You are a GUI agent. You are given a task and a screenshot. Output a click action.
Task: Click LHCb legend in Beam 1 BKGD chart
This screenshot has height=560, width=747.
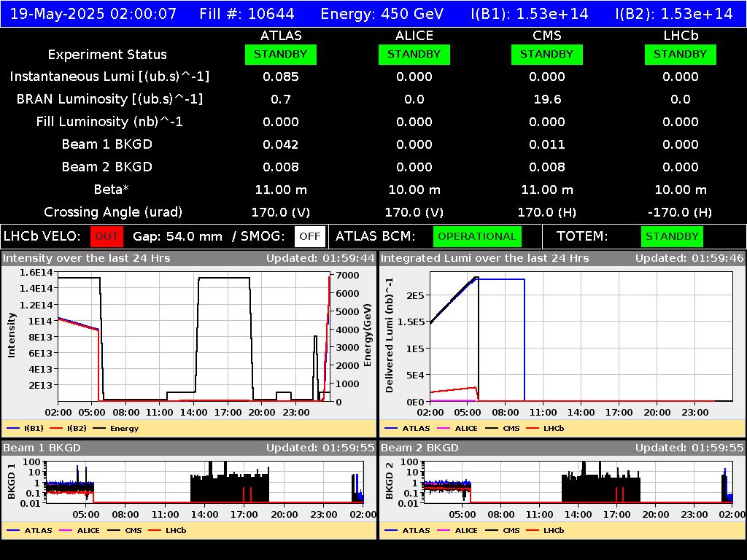pos(168,530)
